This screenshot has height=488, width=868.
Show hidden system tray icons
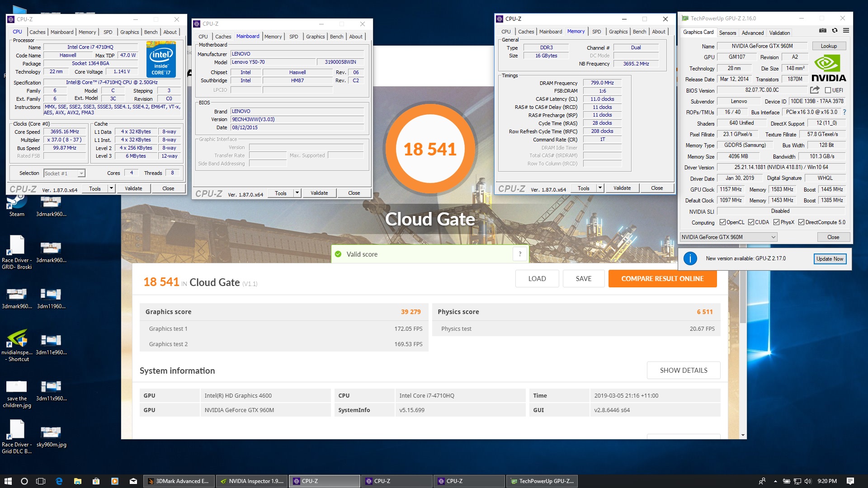(x=775, y=481)
